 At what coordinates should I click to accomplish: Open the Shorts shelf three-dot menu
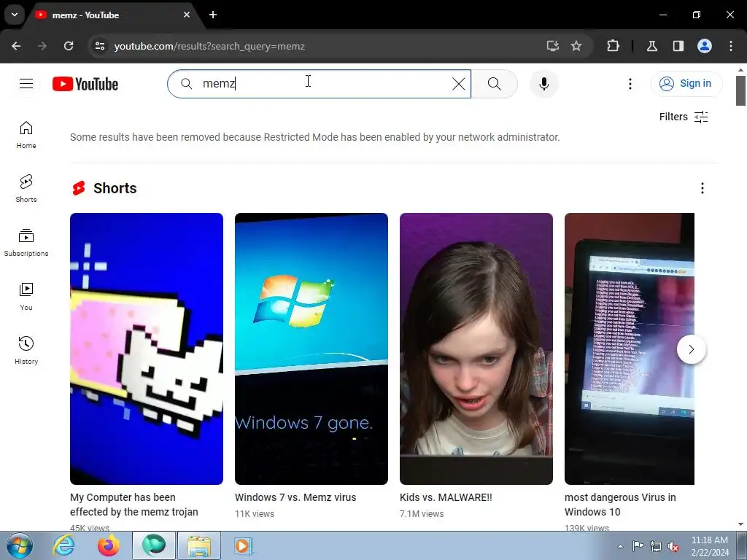point(703,188)
